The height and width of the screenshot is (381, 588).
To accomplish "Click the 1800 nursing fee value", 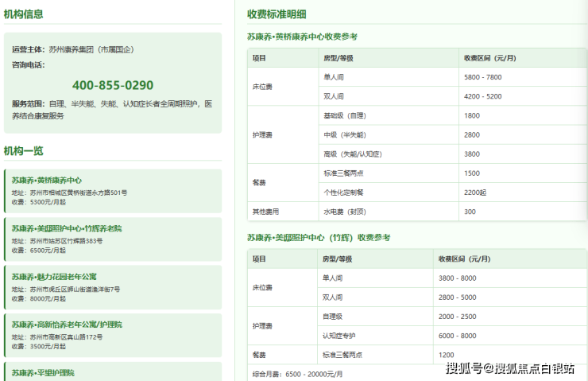I will coord(472,115).
